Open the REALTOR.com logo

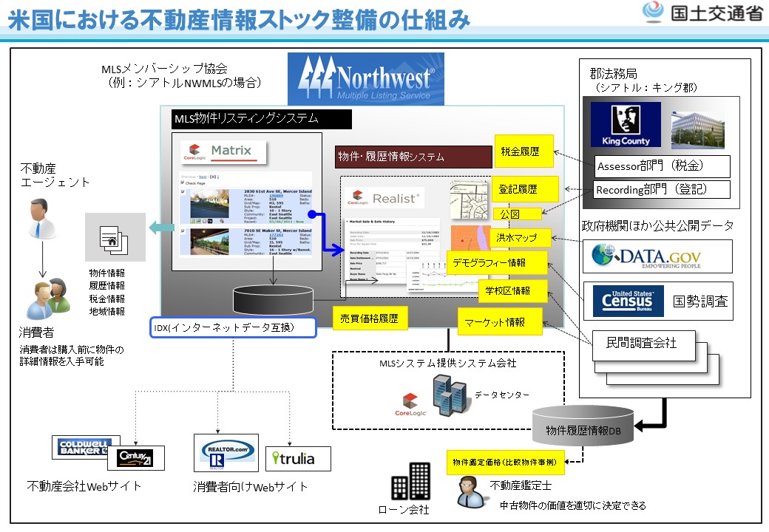[228, 452]
